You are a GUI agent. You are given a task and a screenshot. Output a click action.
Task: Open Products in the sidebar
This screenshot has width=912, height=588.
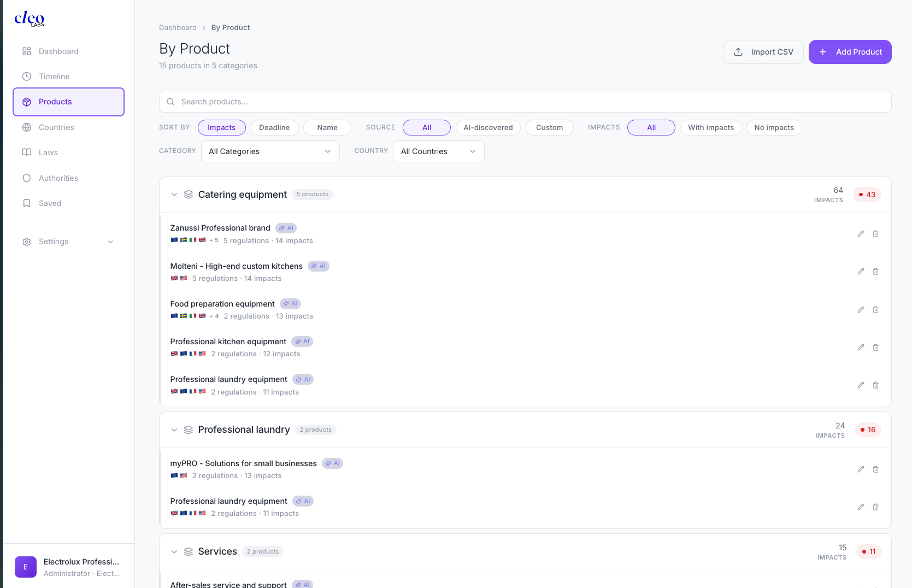(69, 102)
